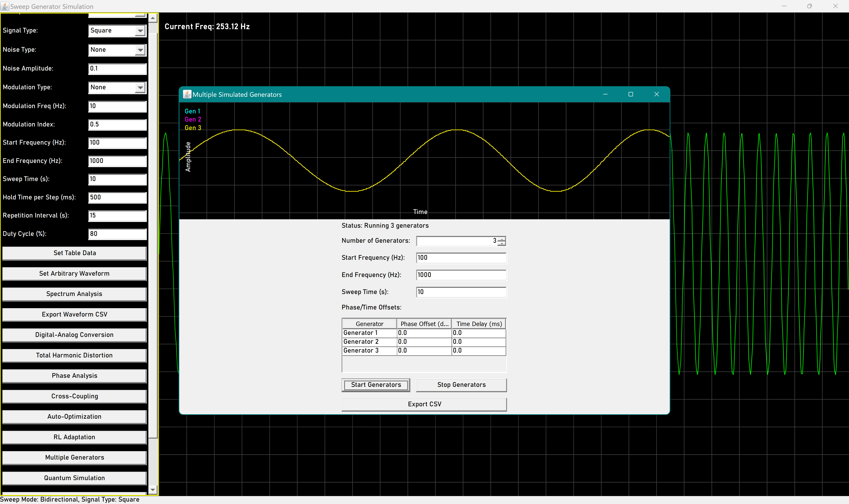The height and width of the screenshot is (504, 849).
Task: Click the Time Delay cell for Generator 3
Action: tap(478, 351)
